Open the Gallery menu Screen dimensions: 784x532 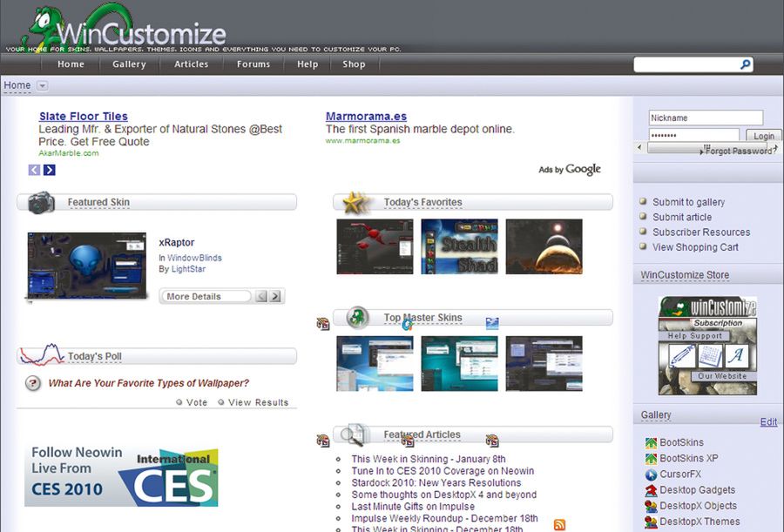pos(129,64)
